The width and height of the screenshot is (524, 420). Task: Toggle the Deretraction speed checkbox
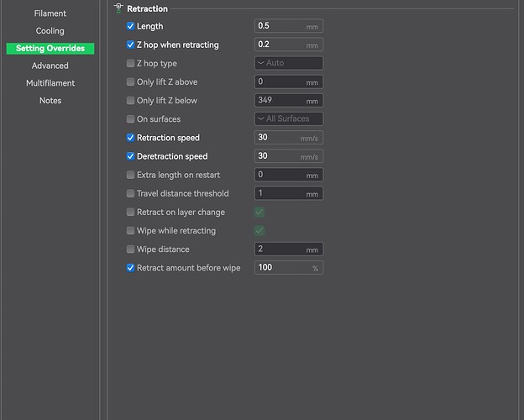(x=130, y=156)
